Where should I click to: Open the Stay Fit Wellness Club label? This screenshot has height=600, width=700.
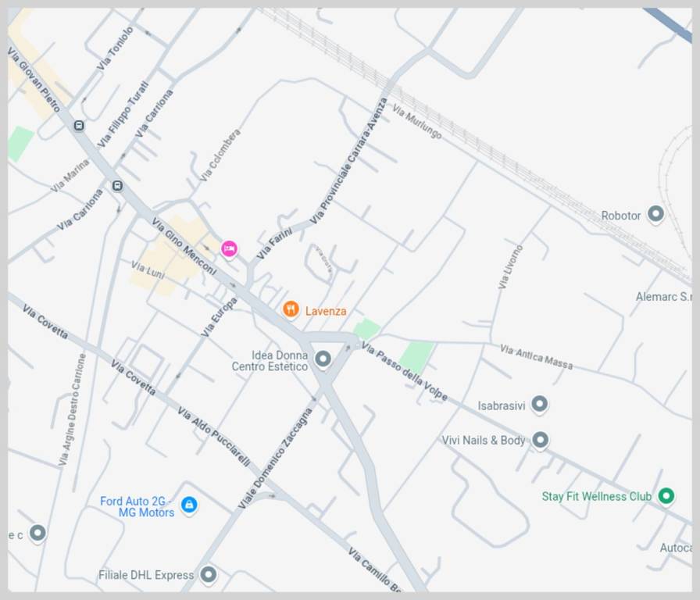click(x=597, y=496)
